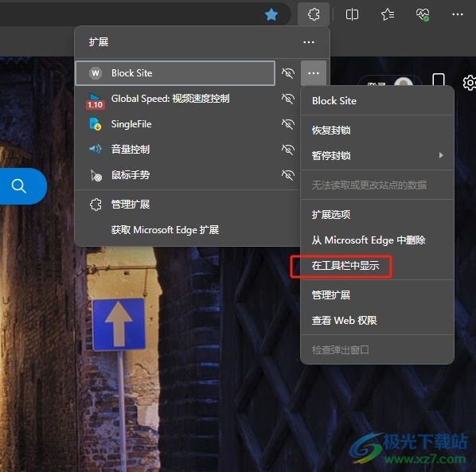This screenshot has height=472, width=476.
Task: Click the 音量控制 speaker icon
Action: [96, 149]
